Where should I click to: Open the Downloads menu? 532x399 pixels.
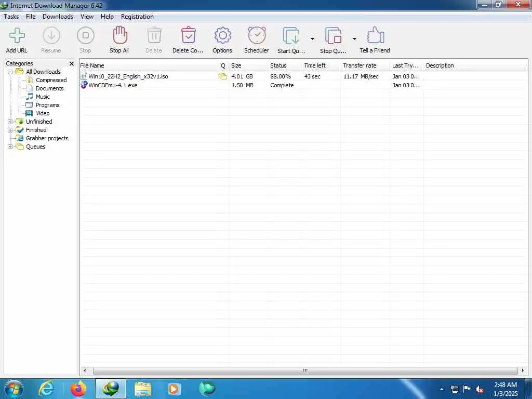click(x=58, y=17)
